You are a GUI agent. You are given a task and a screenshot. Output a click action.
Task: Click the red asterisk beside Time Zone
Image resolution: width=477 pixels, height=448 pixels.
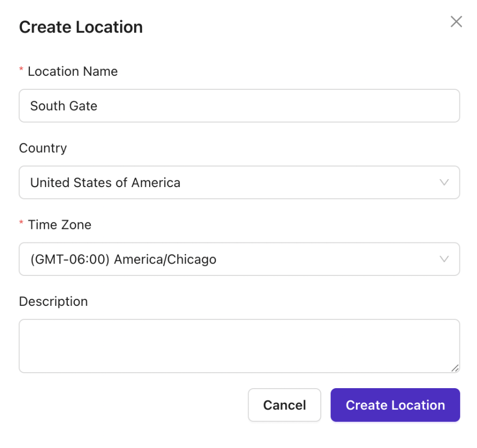21,224
